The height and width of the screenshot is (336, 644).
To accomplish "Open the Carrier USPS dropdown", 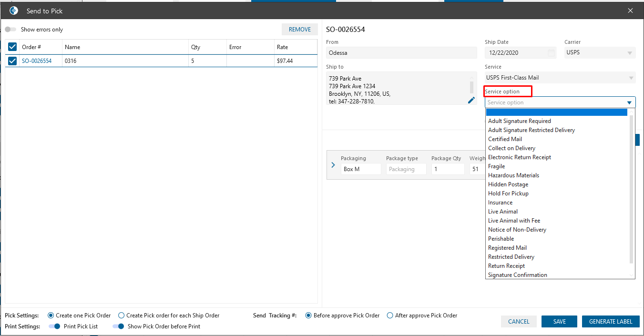I will pyautogui.click(x=600, y=52).
